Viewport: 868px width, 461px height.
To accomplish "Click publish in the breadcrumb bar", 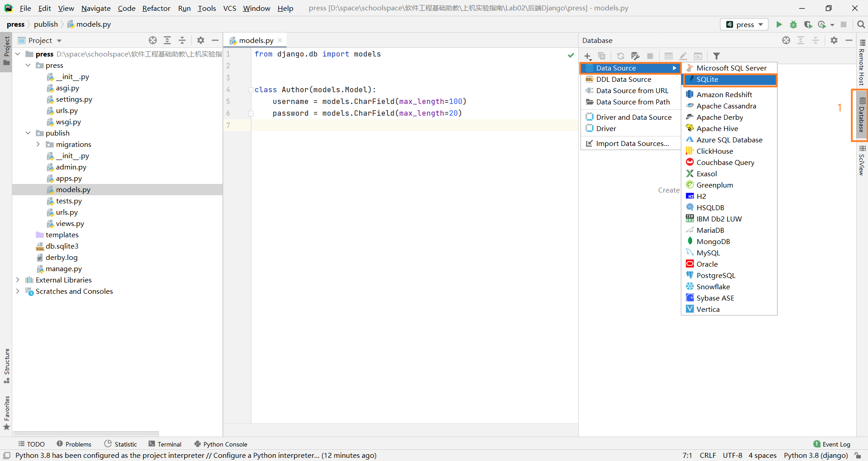I will pyautogui.click(x=46, y=24).
